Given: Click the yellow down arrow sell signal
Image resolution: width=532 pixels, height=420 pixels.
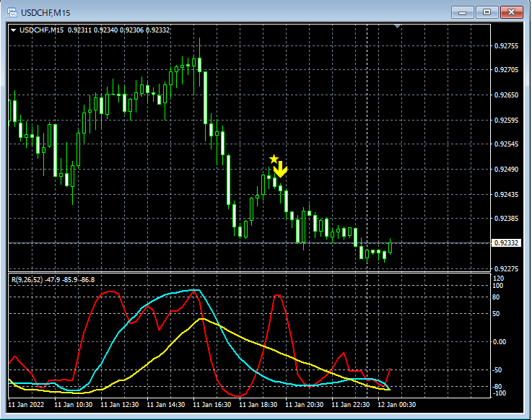Looking at the screenshot, I should pos(280,170).
